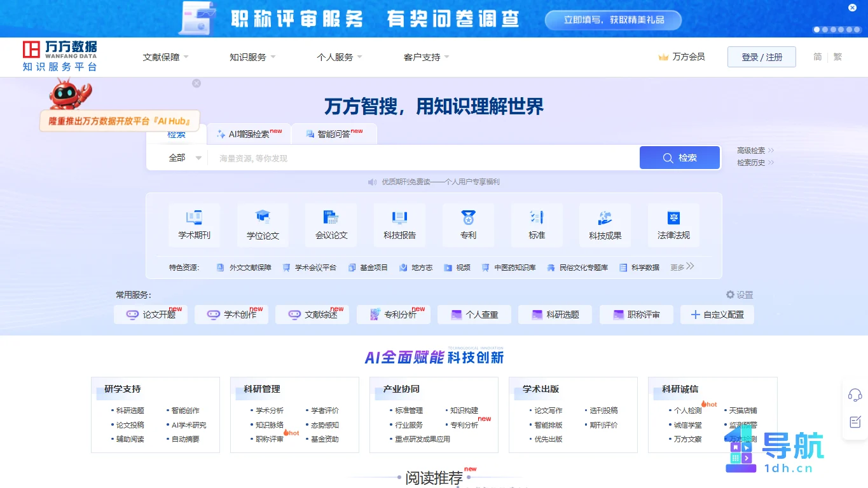The image size is (868, 488).
Task: Click the 登录 / 注册 button
Action: [762, 57]
